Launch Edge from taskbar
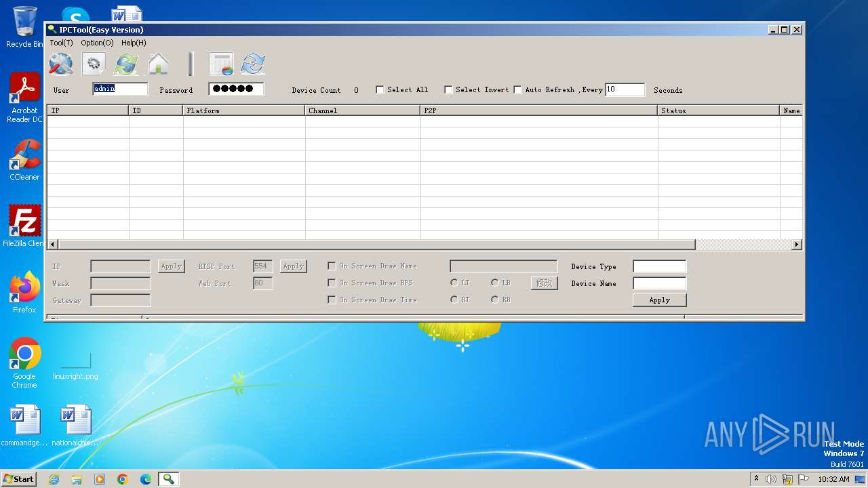868x488 pixels. pos(146,479)
